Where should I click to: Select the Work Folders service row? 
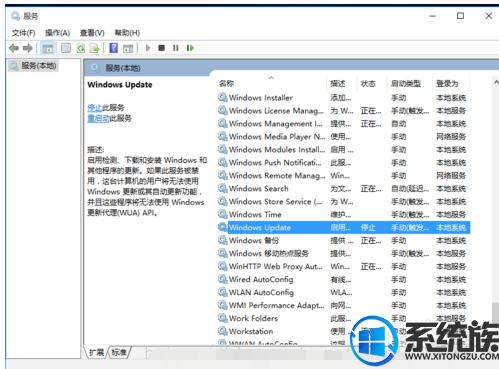(x=343, y=319)
